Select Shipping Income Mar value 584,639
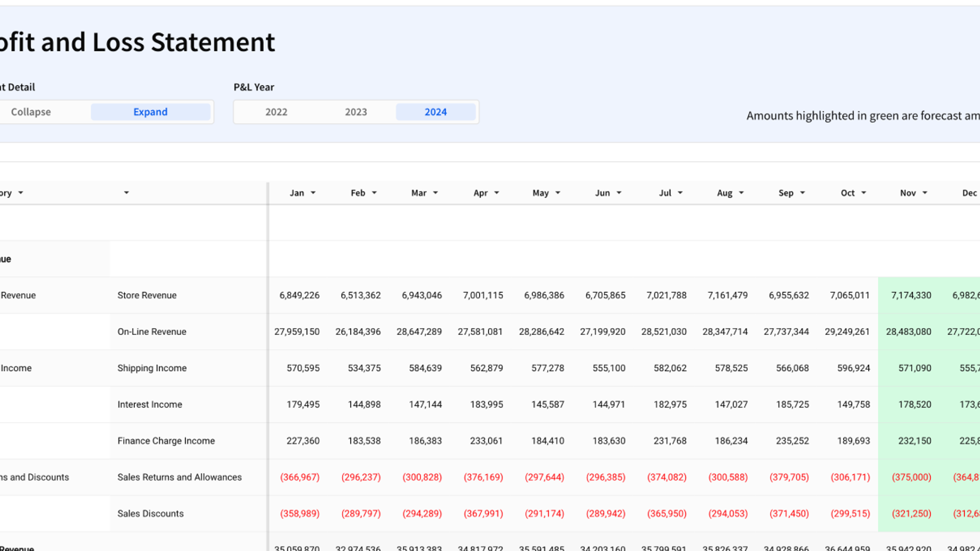The image size is (980, 551). [x=425, y=368]
